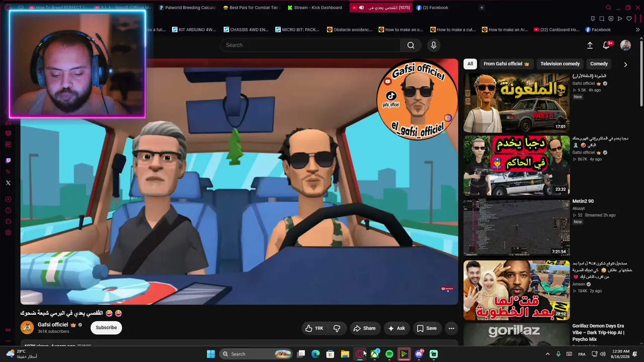Open the YouTube account avatar menu

pos(625,45)
